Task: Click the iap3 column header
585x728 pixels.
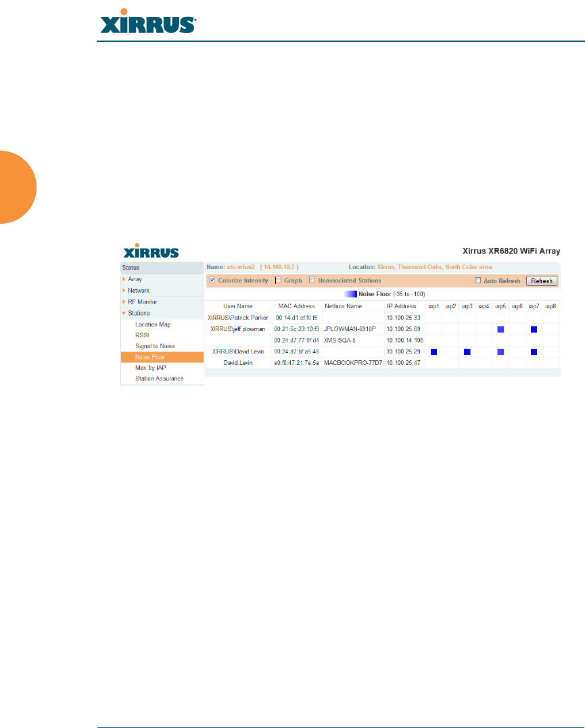Action: point(467,306)
